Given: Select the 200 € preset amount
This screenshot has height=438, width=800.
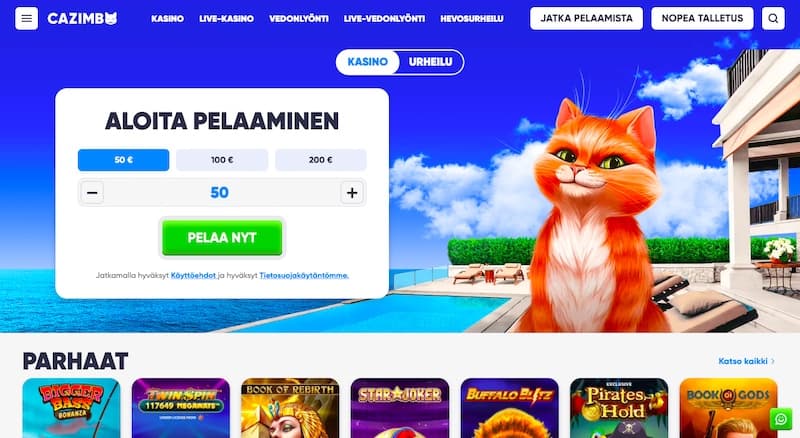Looking at the screenshot, I should (x=320, y=160).
